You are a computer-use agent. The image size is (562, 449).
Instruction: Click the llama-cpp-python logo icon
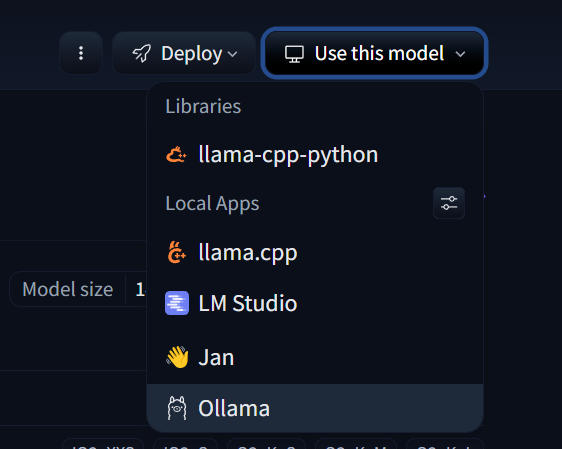click(176, 155)
